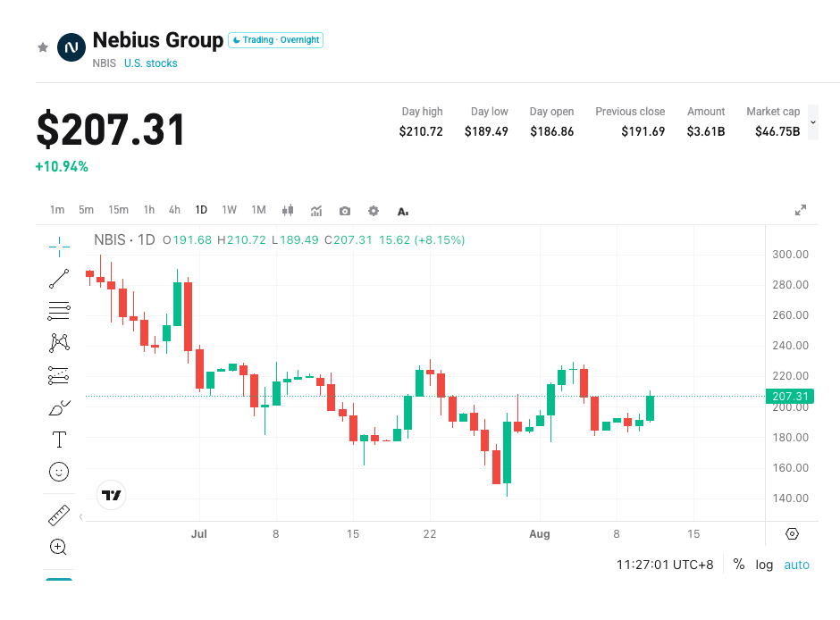Select the crosshair cursor tool

(59, 247)
